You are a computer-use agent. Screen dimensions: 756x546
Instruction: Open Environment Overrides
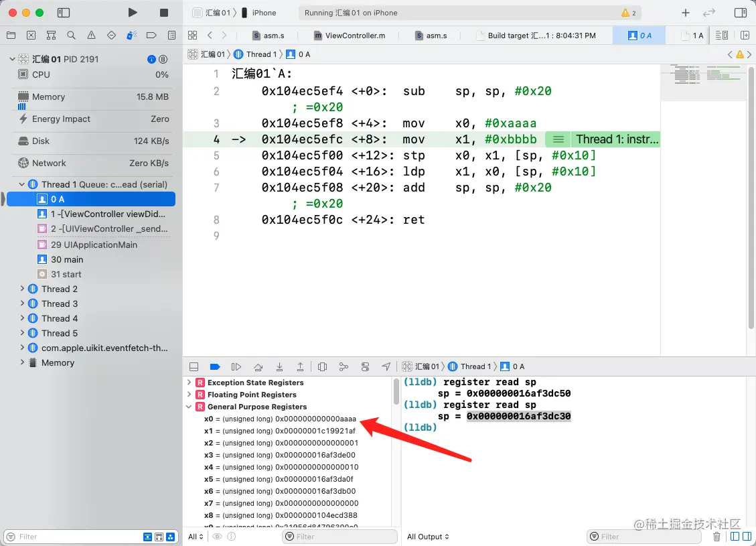[365, 367]
